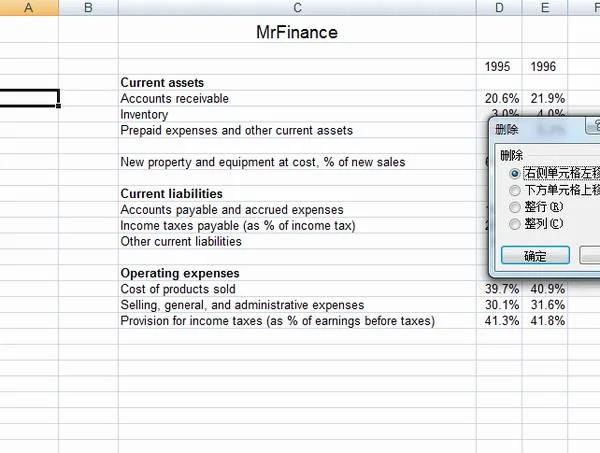The height and width of the screenshot is (453, 600).
Task: Select column A header
Action: point(28,8)
